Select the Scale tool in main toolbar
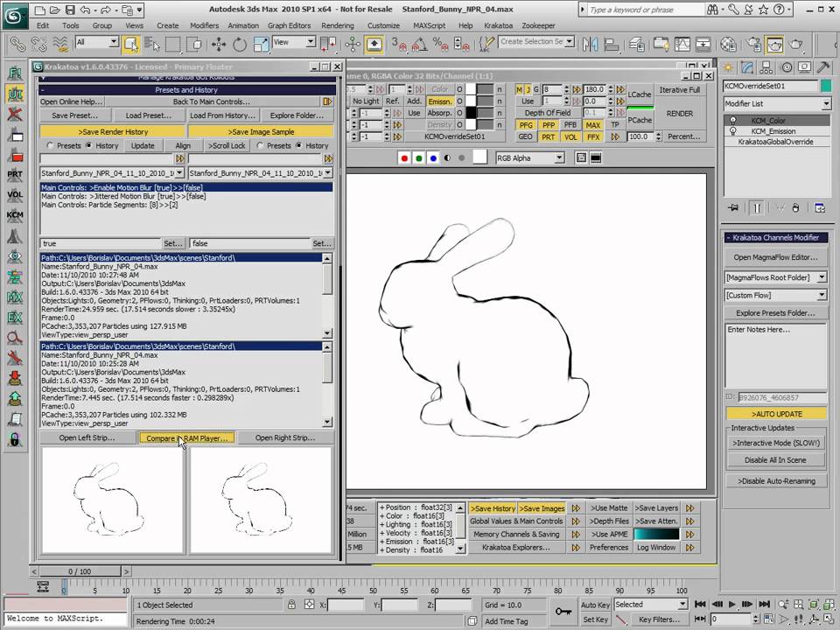840x630 pixels. 261,45
